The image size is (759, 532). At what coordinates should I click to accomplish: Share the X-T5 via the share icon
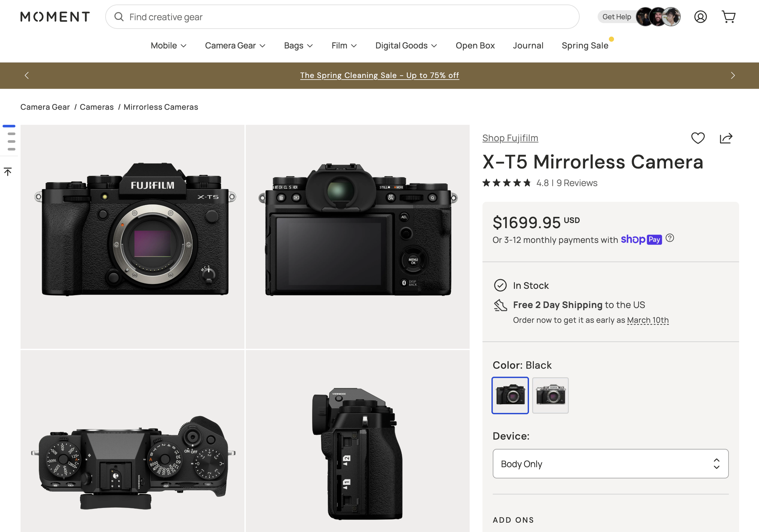726,138
